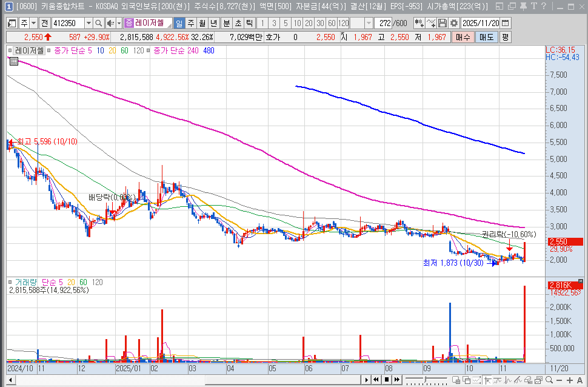Click the stock search magnifier icon

(x=99, y=23)
